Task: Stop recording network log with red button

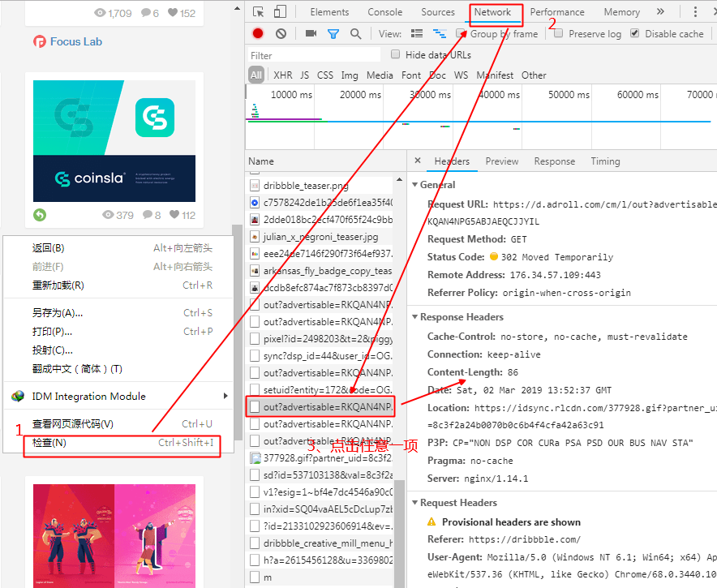Action: 258,34
